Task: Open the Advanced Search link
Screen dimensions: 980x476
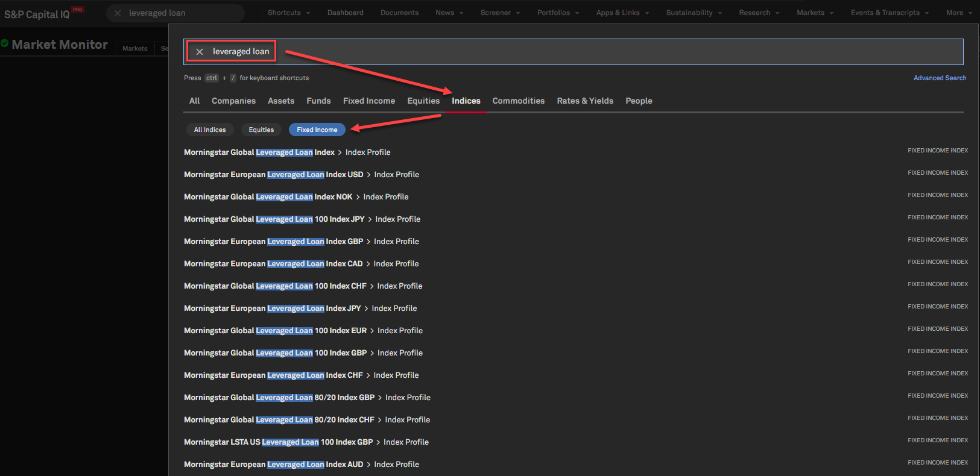Action: 940,78
